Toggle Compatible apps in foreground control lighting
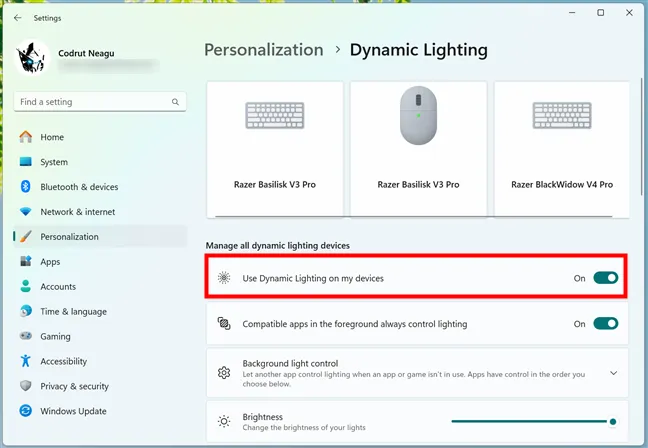Screen dimensions: 648x448 tap(605, 324)
